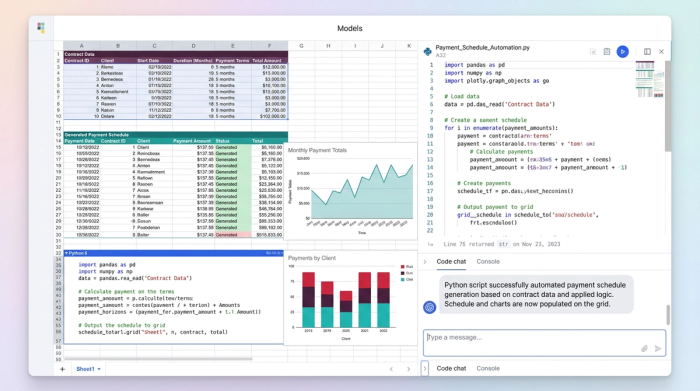Screen dimensions: 700x391
Task: Click the 'A32' cell reference under the file name
Action: click(x=440, y=55)
